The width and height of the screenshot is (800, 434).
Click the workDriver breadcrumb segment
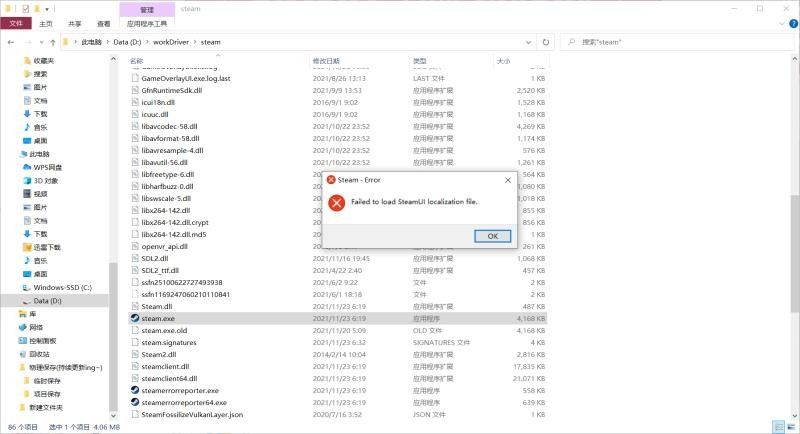coord(171,42)
